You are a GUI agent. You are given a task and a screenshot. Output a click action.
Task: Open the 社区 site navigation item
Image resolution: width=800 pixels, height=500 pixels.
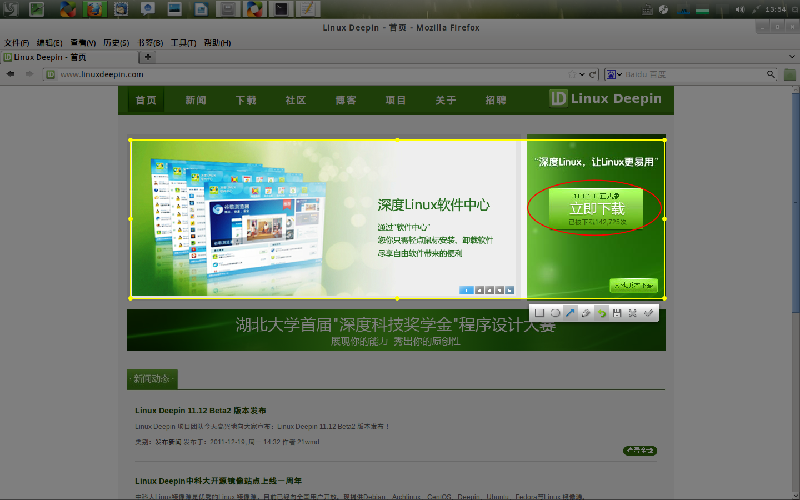[x=296, y=100]
